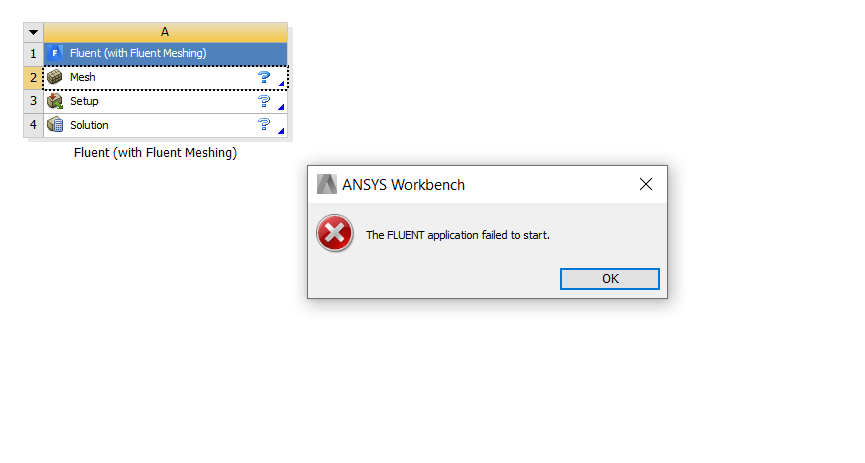Expand the blue corner triangle on Setup row

pos(281,107)
